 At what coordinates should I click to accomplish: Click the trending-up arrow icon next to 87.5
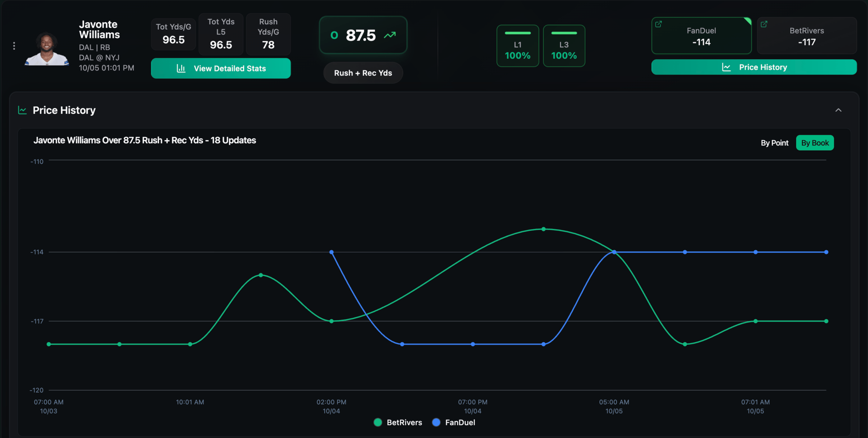tap(390, 35)
